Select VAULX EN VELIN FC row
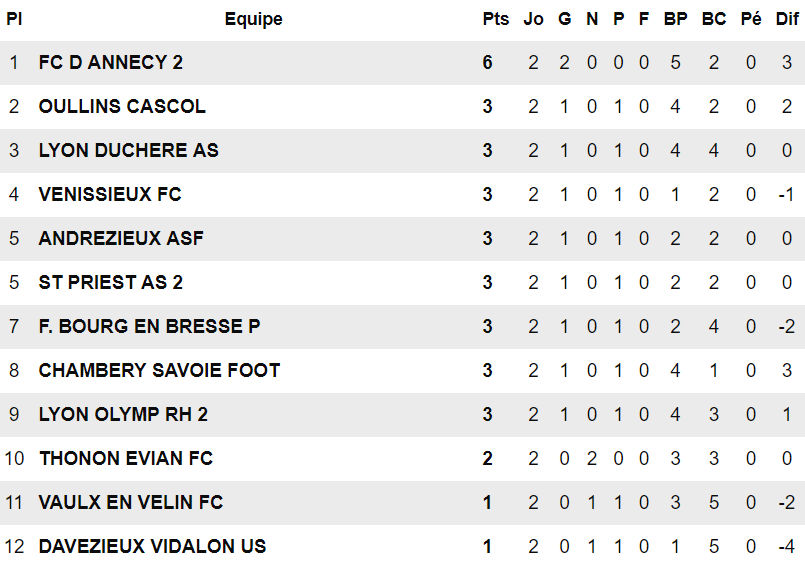Screen dimensions: 805x566 click(x=131, y=502)
